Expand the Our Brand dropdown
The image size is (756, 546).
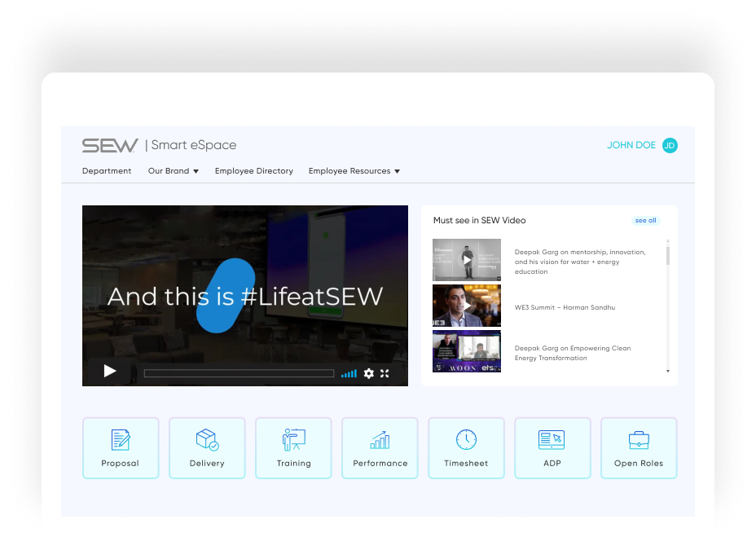point(173,171)
